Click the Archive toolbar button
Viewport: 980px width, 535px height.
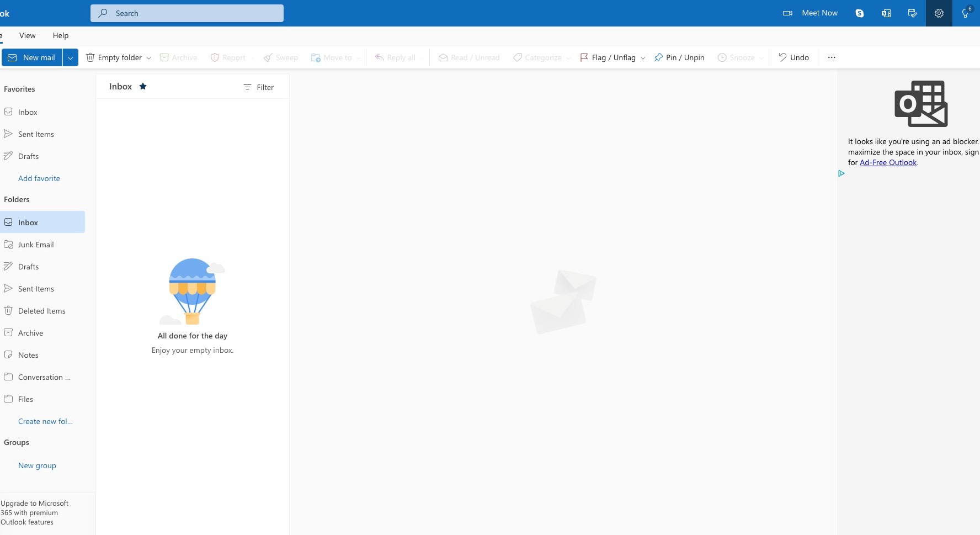(178, 57)
